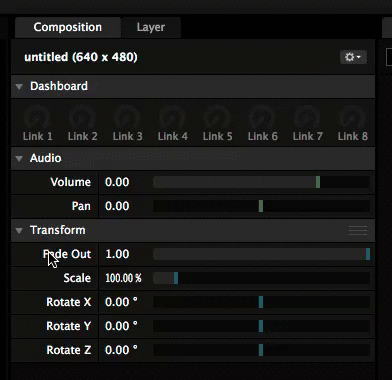Click the Link 8 dashboard knob
The height and width of the screenshot is (380, 392).
[352, 117]
